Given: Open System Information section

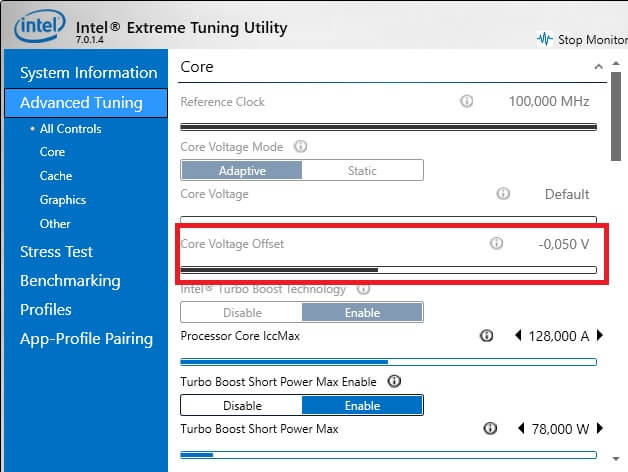Looking at the screenshot, I should [x=89, y=73].
